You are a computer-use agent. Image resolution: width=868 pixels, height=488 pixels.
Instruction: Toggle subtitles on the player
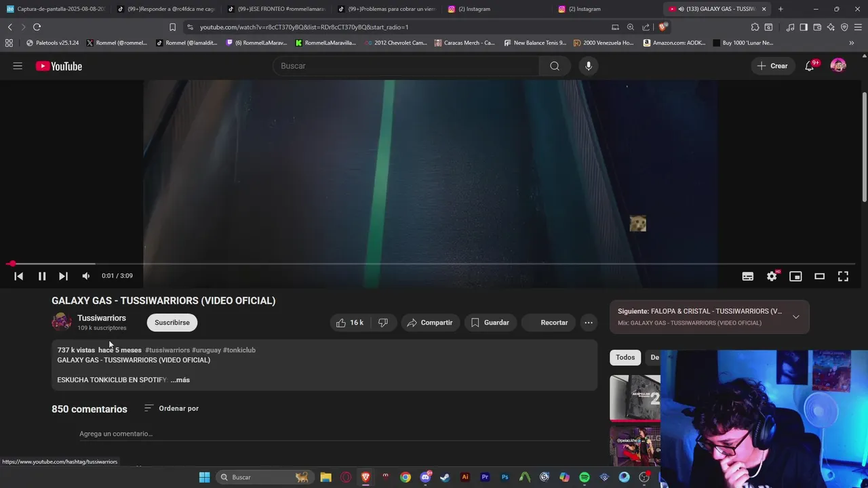tap(748, 276)
